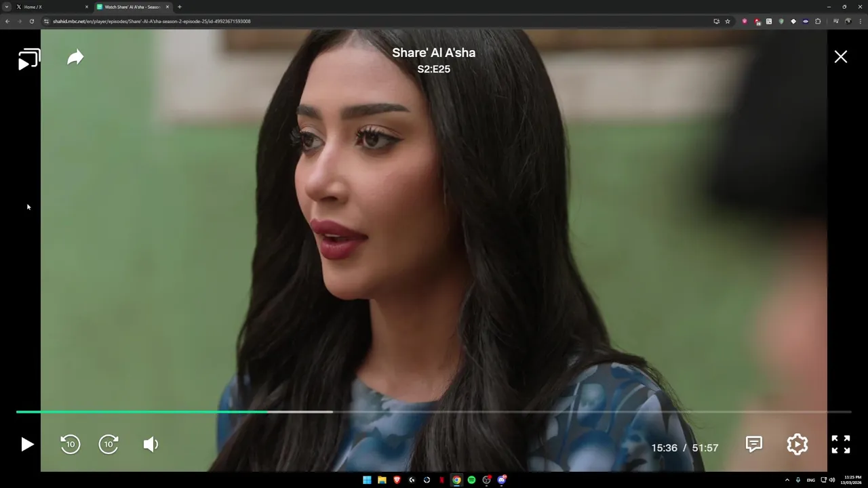Go forward in browser history
The height and width of the screenshot is (488, 868).
click(x=20, y=21)
